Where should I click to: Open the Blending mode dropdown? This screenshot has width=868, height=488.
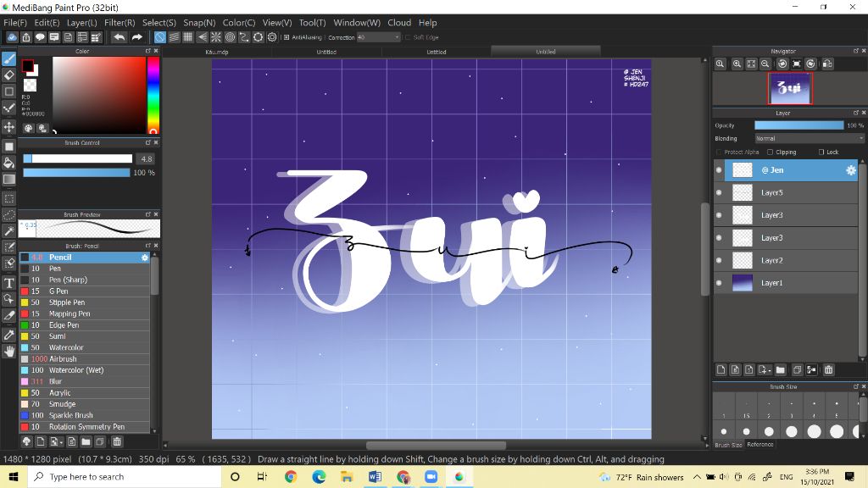(810, 138)
